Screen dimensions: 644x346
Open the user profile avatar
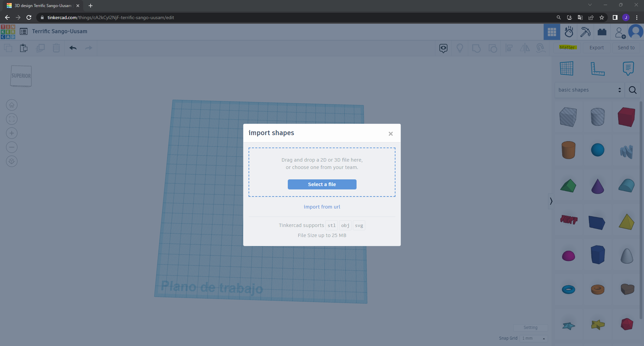click(636, 32)
